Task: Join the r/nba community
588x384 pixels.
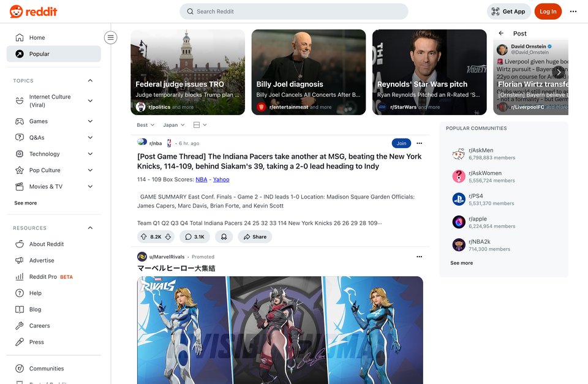Action: pos(401,143)
